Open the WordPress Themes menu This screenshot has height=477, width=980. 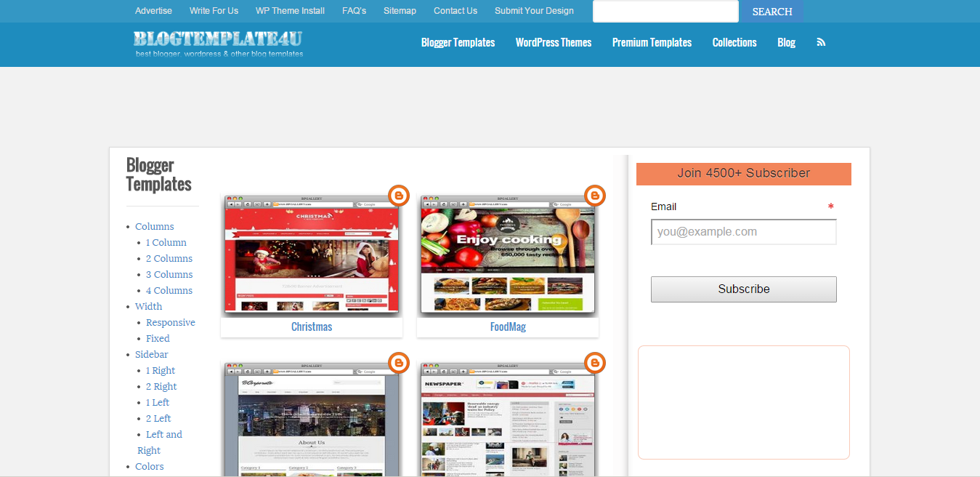tap(554, 42)
